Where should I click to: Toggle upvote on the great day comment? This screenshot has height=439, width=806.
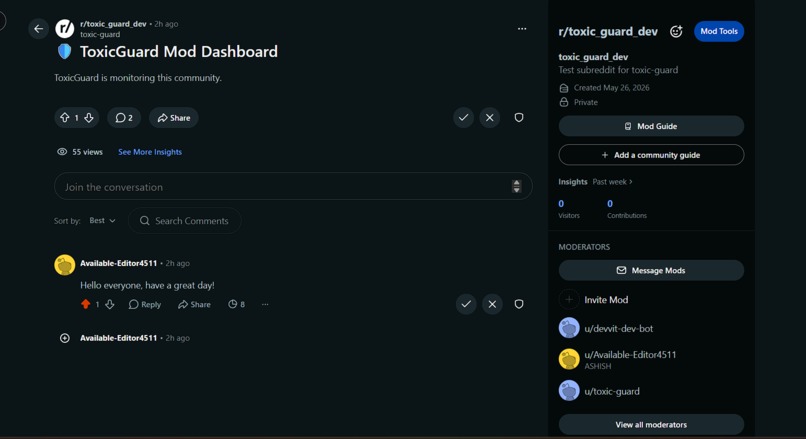[85, 304]
